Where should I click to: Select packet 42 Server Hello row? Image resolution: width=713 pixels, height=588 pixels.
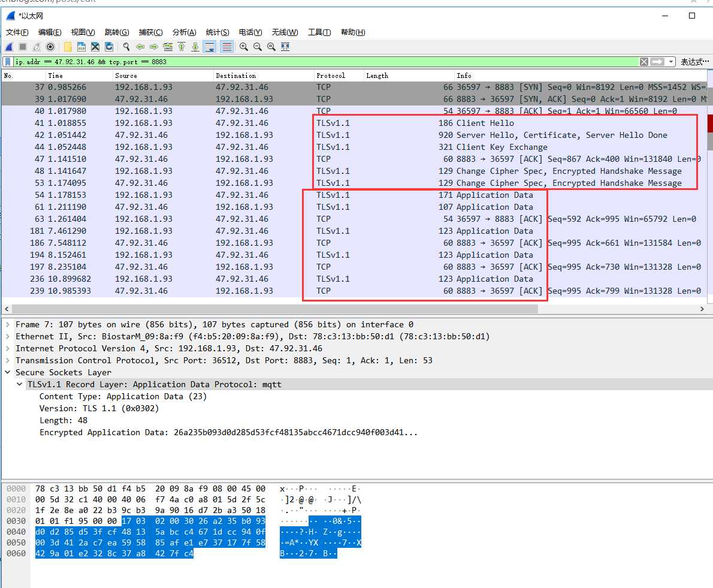tap(354, 135)
